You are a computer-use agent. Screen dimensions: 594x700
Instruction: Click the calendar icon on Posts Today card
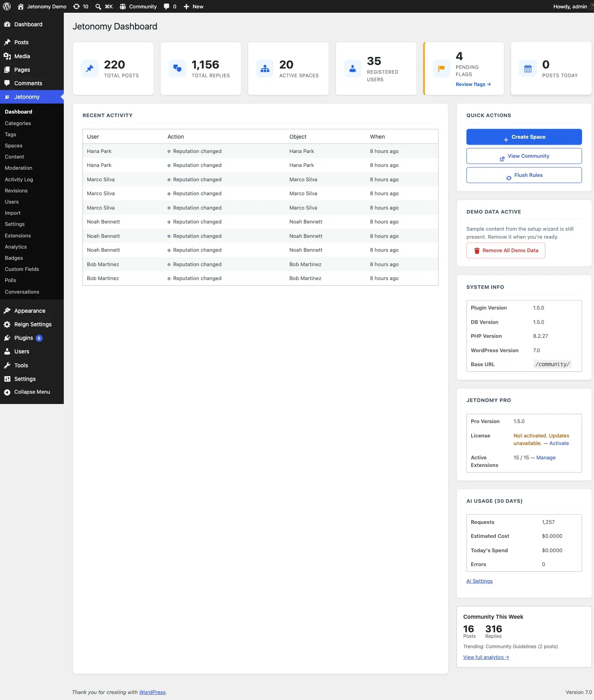tap(528, 69)
